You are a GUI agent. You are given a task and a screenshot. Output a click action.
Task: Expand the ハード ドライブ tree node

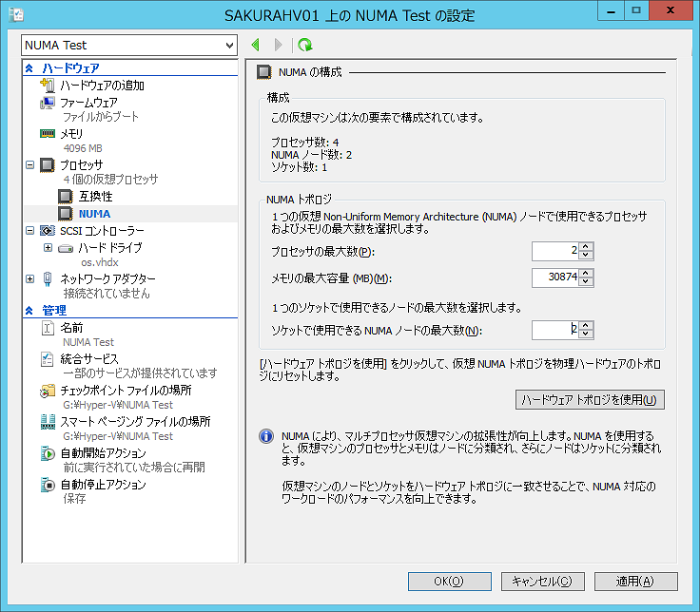(48, 248)
